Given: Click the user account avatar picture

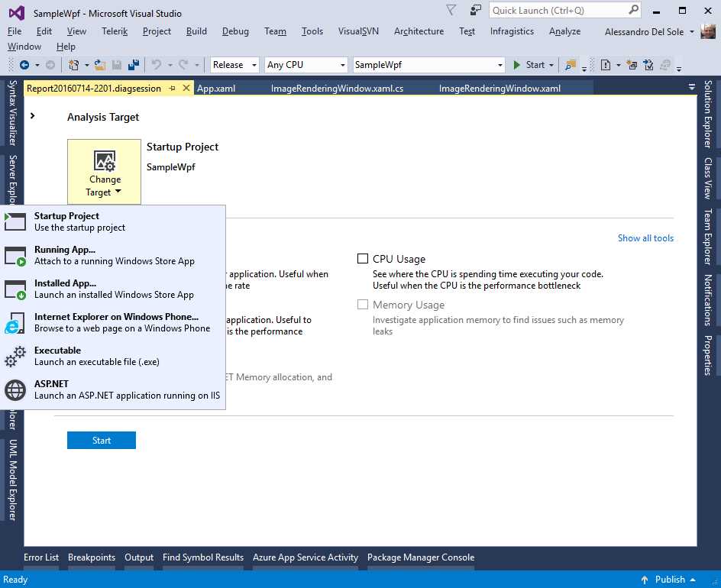Looking at the screenshot, I should point(708,32).
